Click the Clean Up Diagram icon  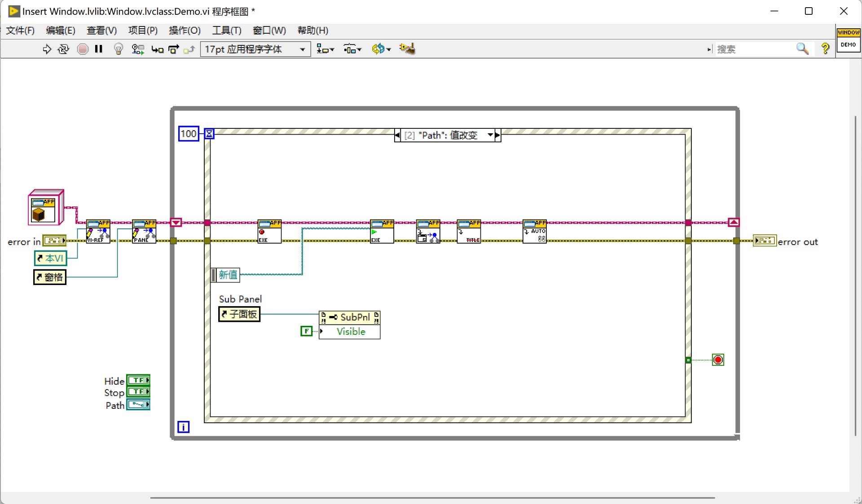[x=407, y=48]
